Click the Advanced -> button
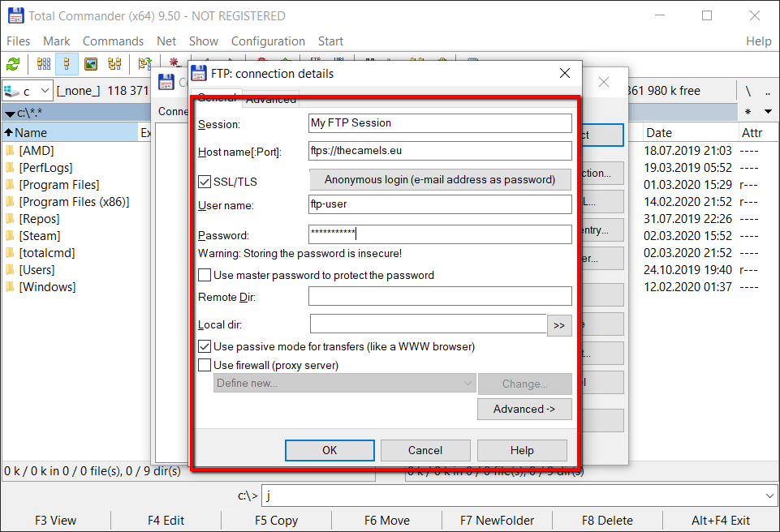 point(524,410)
